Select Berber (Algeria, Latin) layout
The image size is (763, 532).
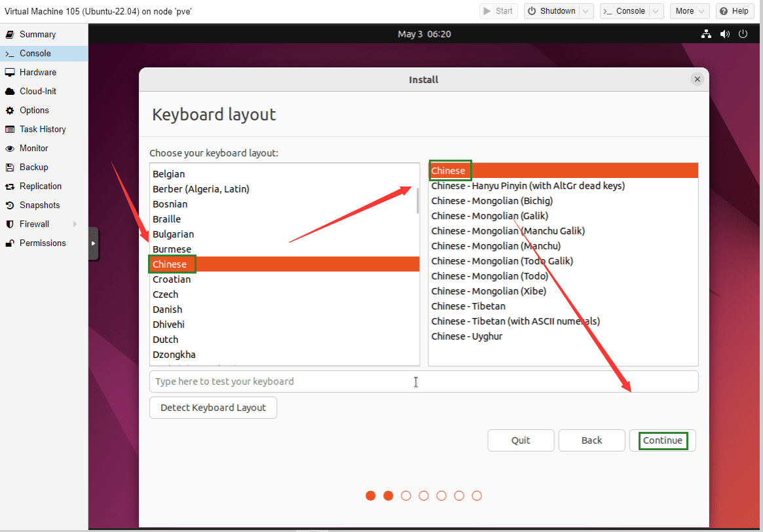(284, 189)
